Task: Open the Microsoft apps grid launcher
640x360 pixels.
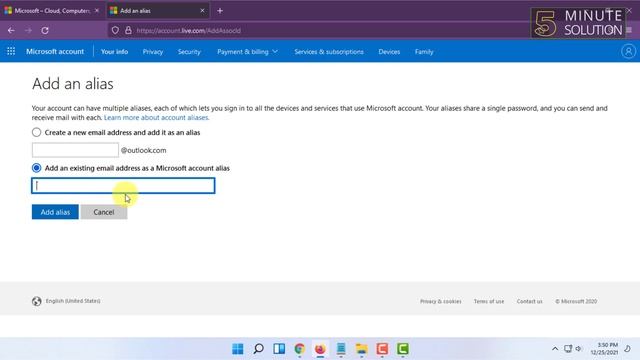Action: point(11,51)
